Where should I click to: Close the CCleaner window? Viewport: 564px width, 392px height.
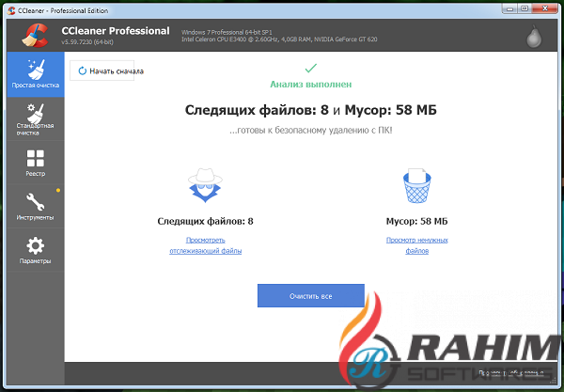[544, 9]
